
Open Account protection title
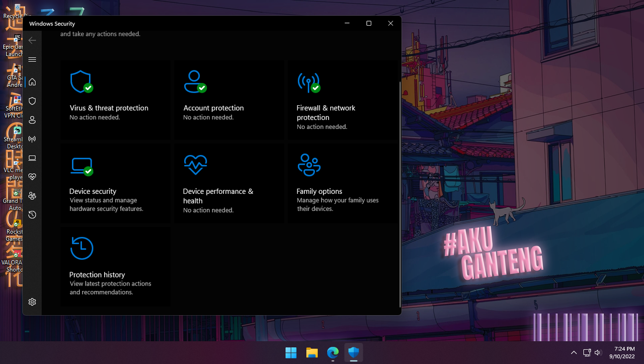213,108
